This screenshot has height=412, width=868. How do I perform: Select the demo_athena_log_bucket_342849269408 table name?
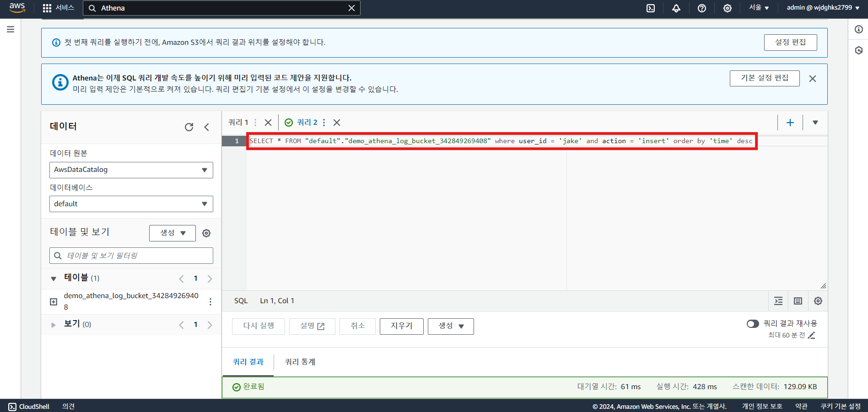coord(131,301)
